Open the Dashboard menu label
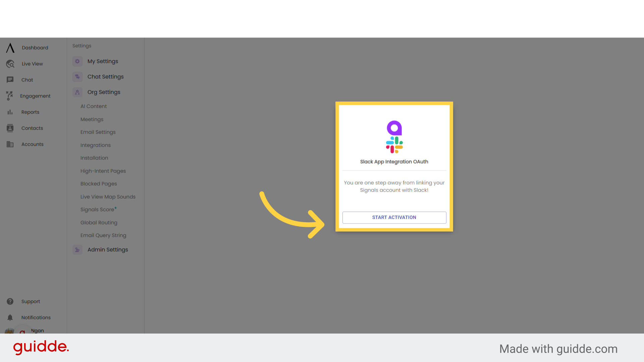Image resolution: width=644 pixels, height=362 pixels. (x=35, y=48)
